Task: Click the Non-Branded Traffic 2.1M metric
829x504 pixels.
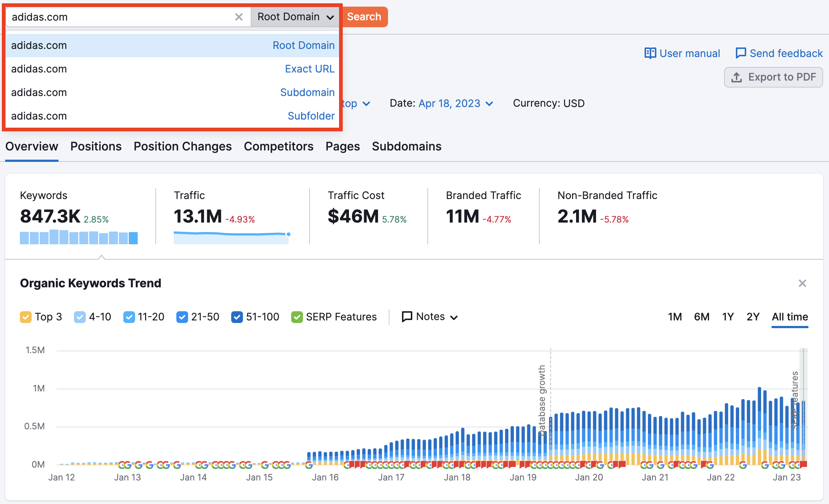Action: (x=577, y=216)
